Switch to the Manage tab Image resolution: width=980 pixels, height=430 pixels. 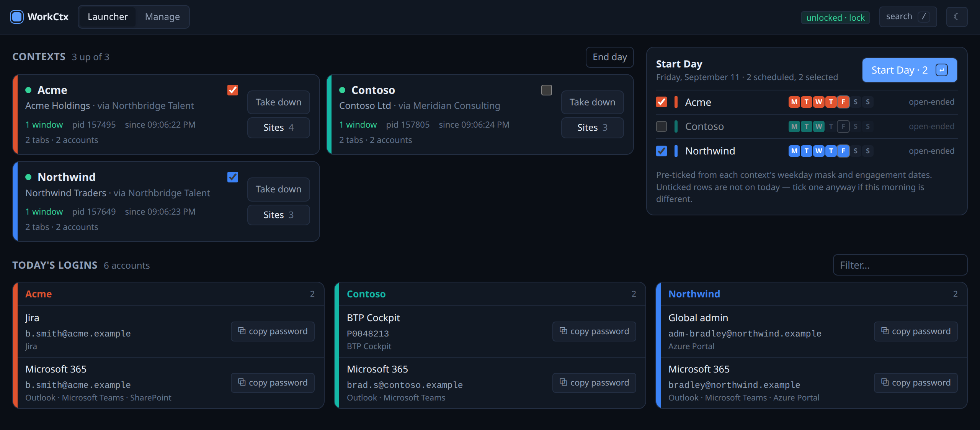162,17
